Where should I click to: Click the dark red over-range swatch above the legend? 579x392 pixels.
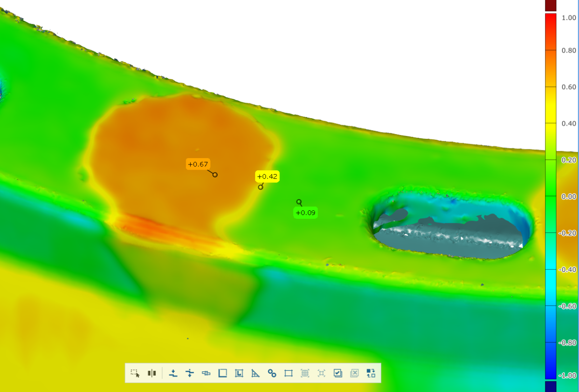click(x=551, y=5)
